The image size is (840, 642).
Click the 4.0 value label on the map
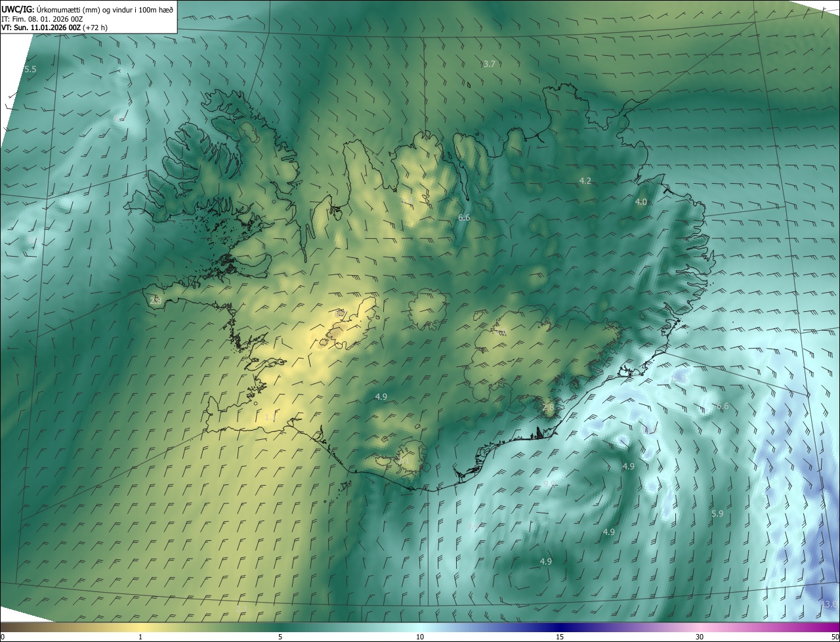tap(641, 202)
